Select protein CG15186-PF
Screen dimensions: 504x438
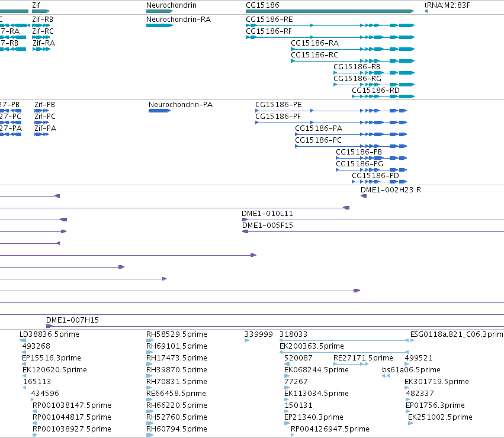[x=278, y=117]
